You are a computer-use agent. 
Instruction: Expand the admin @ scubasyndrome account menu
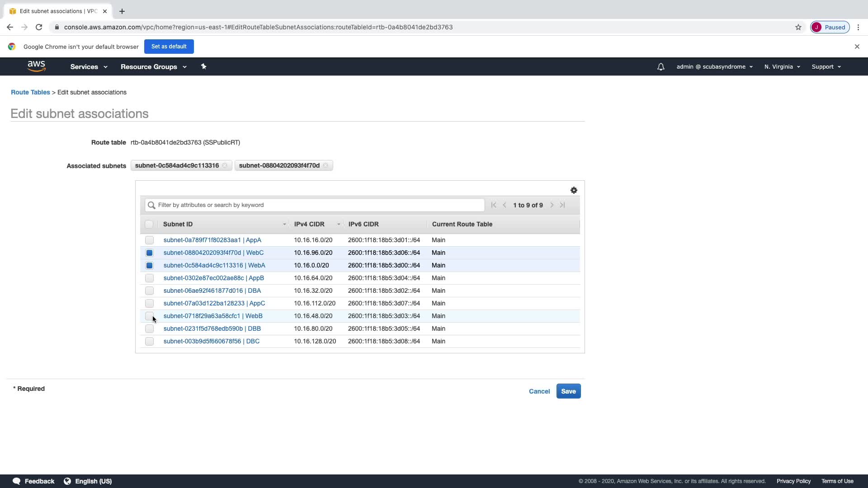[x=714, y=67]
